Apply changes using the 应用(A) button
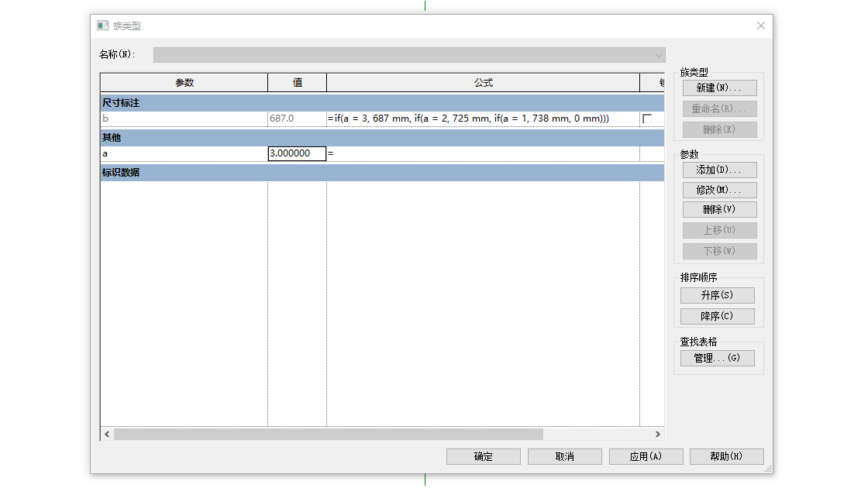The height and width of the screenshot is (488, 868). click(x=646, y=456)
